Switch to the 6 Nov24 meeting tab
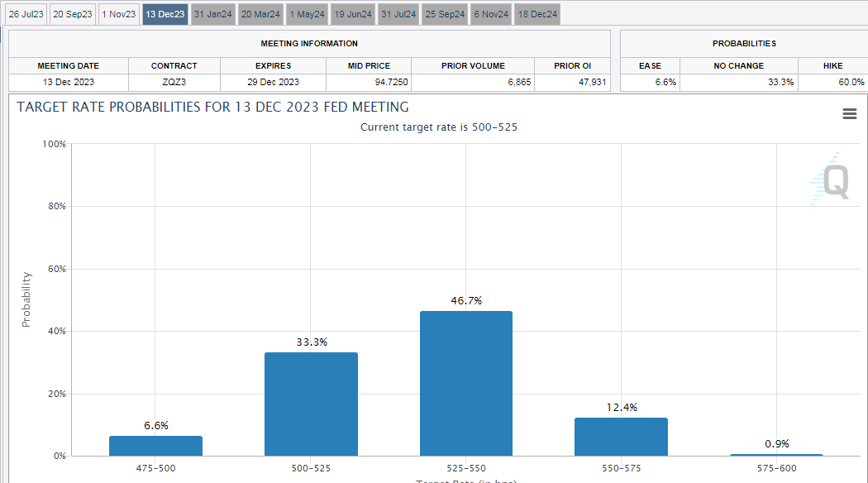Viewport: 868px width, 483px height. (x=490, y=13)
